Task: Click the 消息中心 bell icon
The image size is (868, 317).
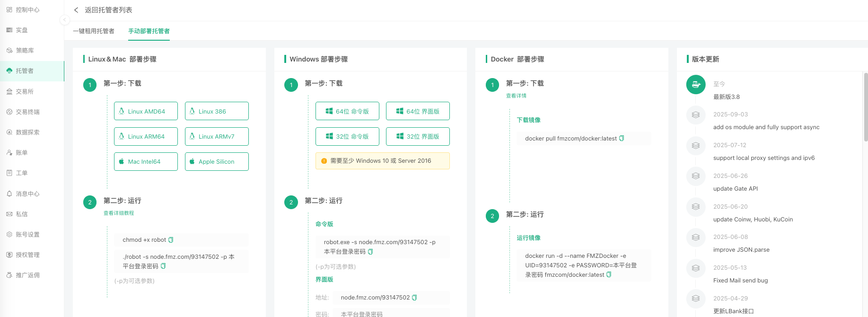Action: tap(9, 194)
